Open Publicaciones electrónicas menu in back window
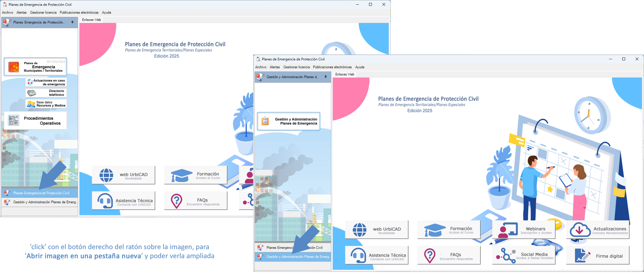Image resolution: width=644 pixels, height=277 pixels. coord(79,12)
